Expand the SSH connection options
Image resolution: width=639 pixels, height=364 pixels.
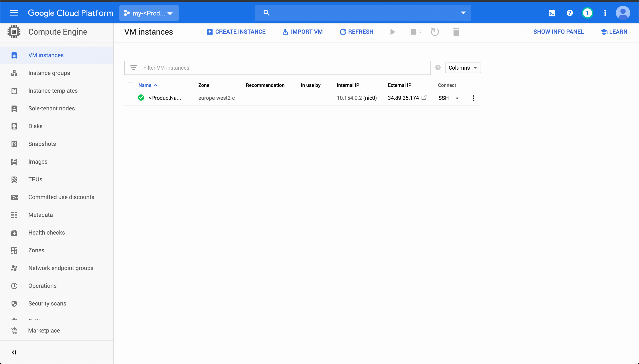coord(457,98)
